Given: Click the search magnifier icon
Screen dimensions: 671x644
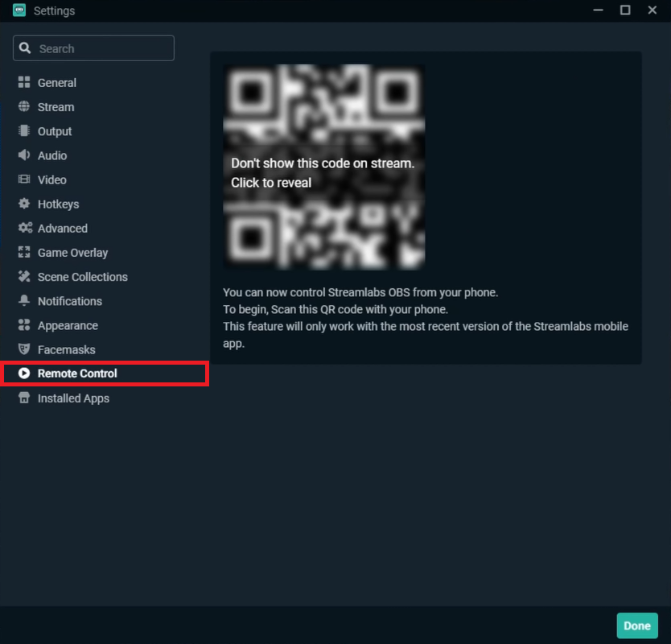Looking at the screenshot, I should click(25, 48).
